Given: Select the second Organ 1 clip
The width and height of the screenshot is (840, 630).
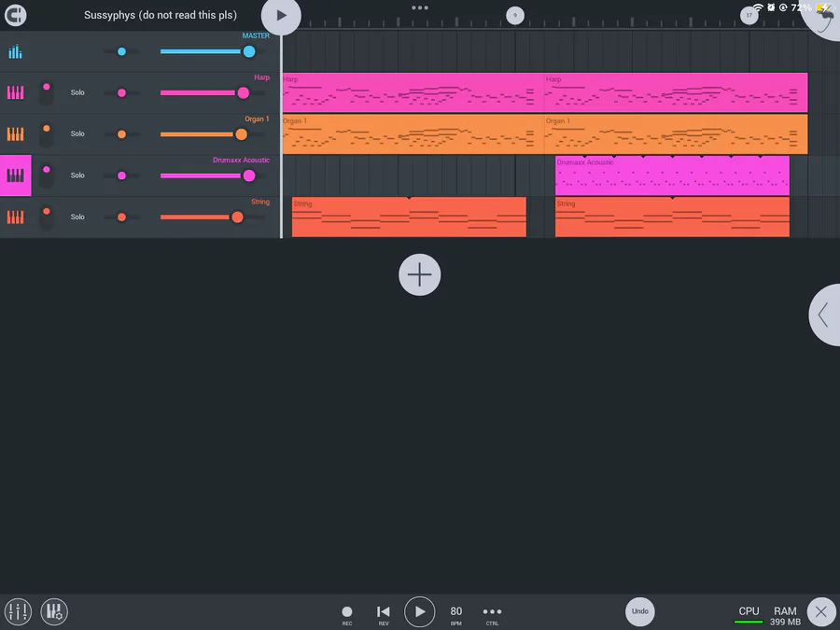Looking at the screenshot, I should point(676,133).
